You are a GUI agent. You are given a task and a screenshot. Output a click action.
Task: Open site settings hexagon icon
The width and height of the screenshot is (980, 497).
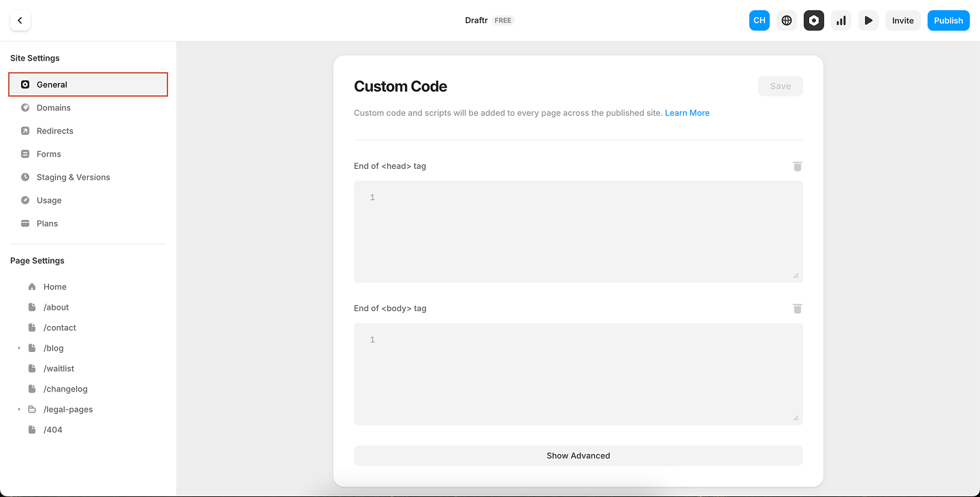point(814,20)
